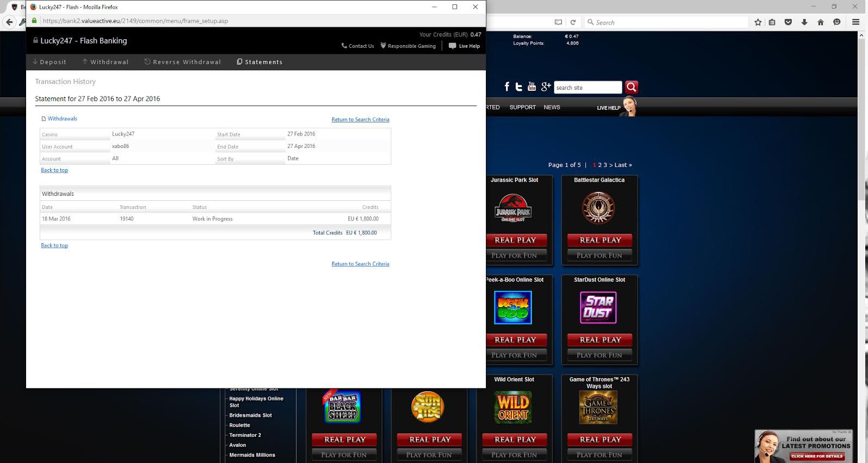Click the Work in Progress status
The height and width of the screenshot is (463, 868).
pyautogui.click(x=212, y=219)
